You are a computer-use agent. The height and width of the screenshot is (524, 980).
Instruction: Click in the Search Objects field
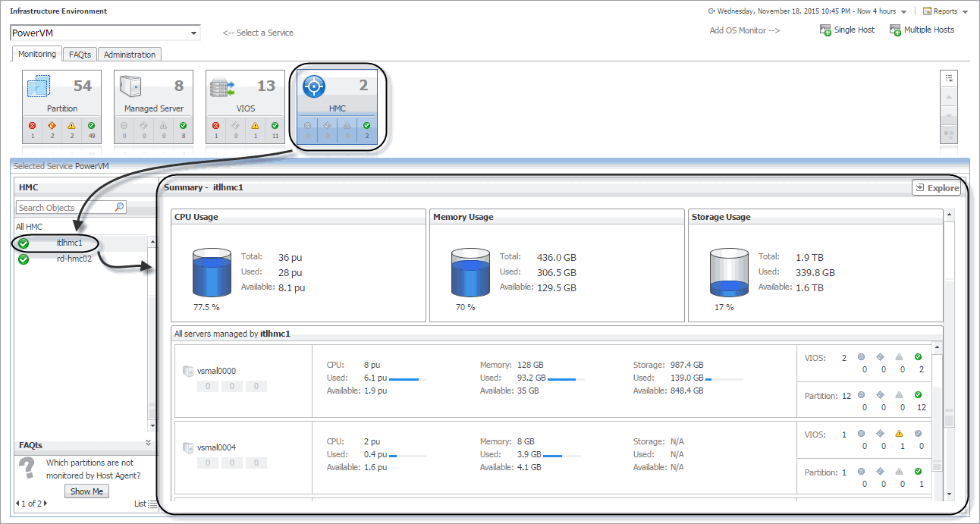pyautogui.click(x=64, y=208)
